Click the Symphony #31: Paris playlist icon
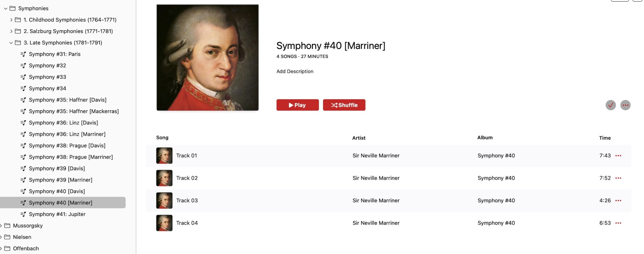This screenshot has width=644, height=254. [23, 54]
